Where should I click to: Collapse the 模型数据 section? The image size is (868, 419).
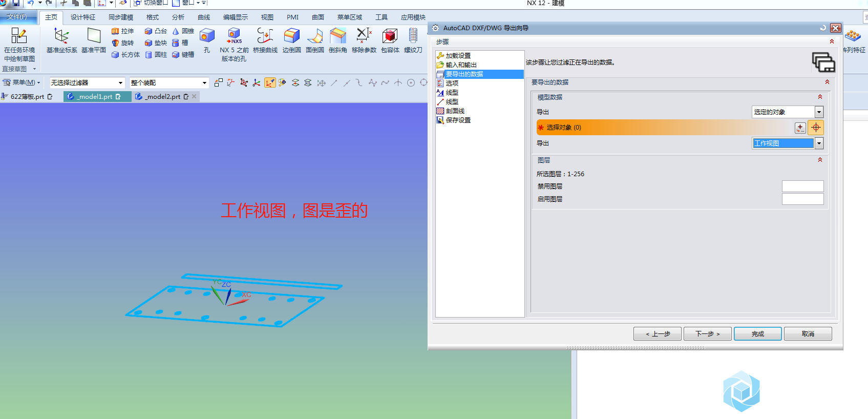820,97
